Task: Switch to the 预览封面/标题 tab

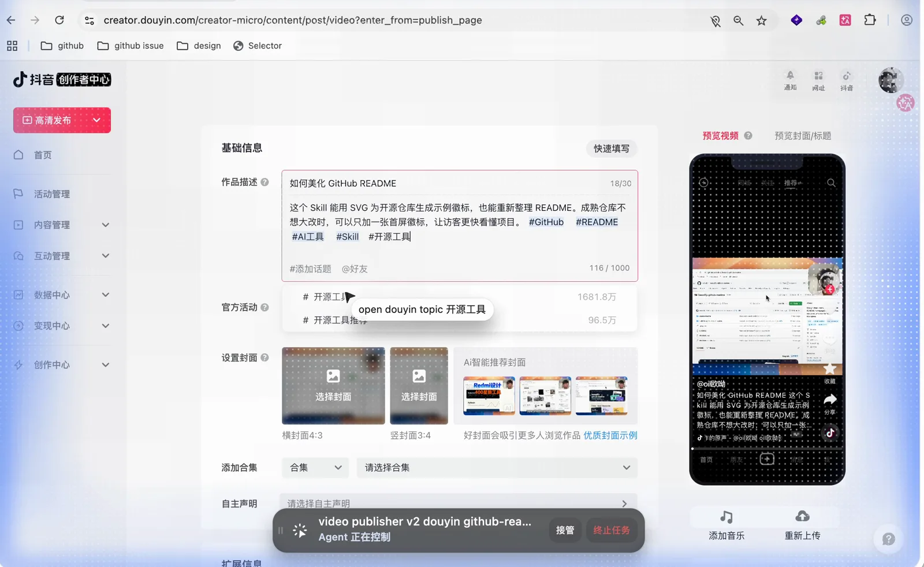Action: point(803,136)
